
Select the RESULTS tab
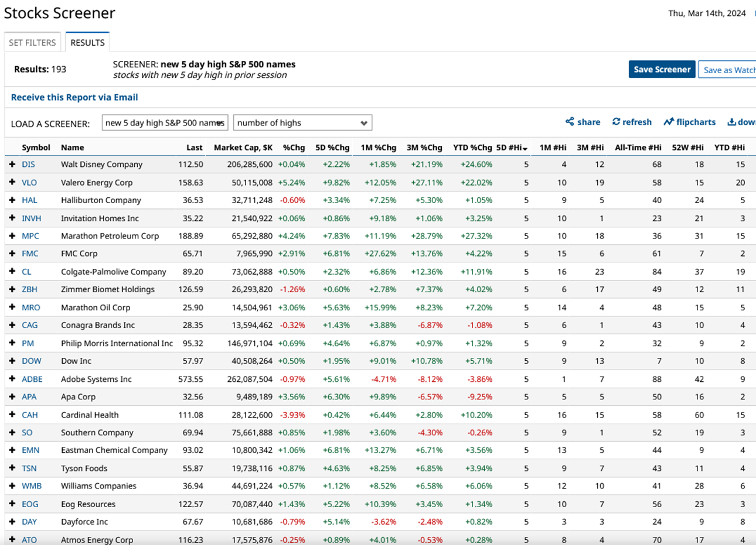[x=87, y=43]
